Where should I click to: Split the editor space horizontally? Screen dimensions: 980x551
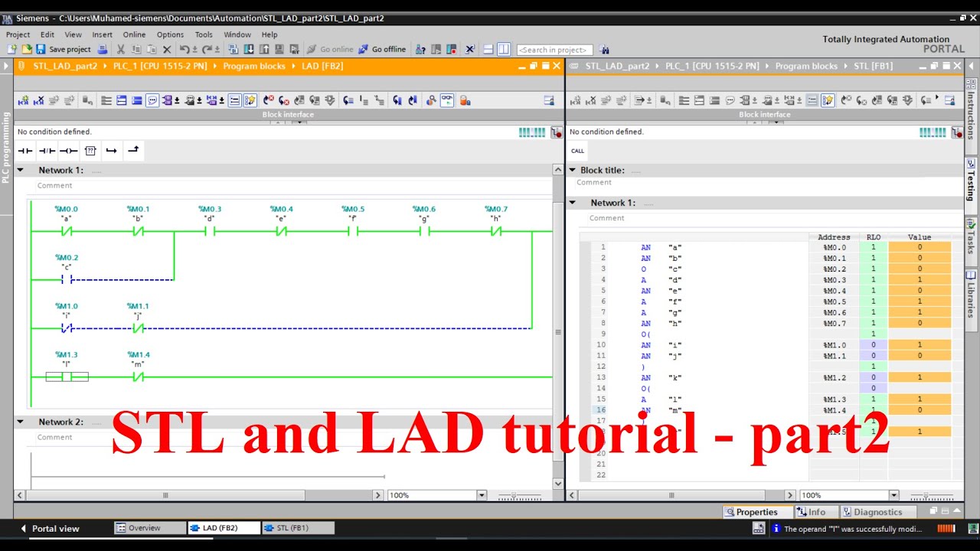pos(488,49)
